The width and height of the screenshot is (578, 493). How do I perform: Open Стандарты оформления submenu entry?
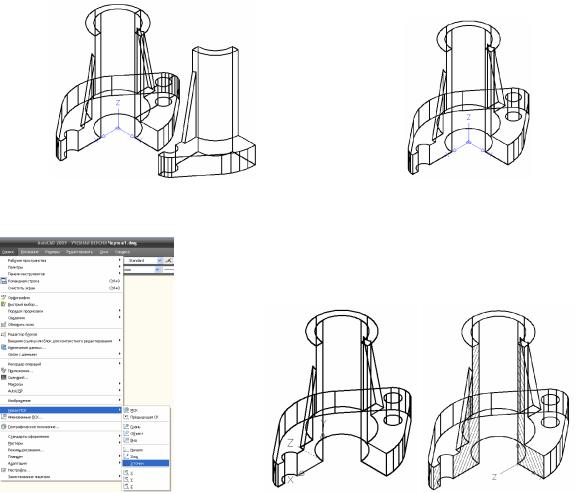(61, 436)
